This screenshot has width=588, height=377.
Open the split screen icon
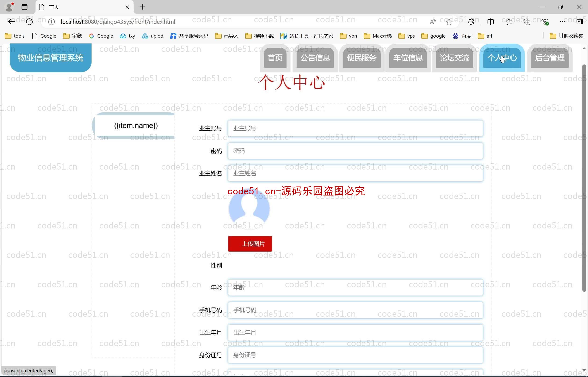[x=491, y=22]
